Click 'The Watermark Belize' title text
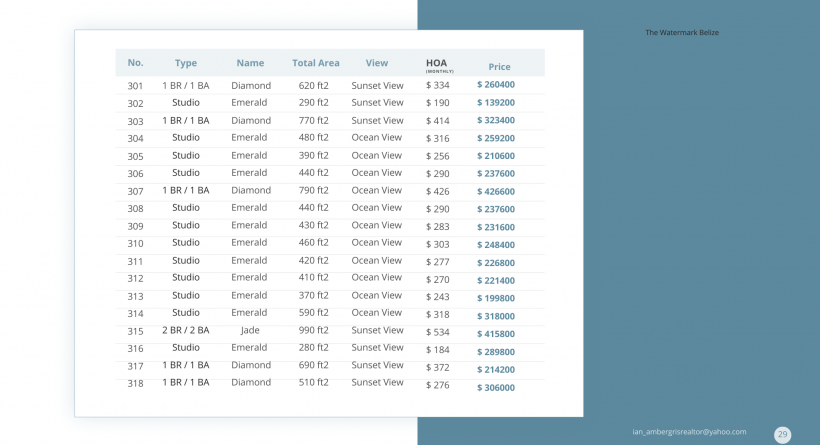The width and height of the screenshot is (820, 445). [682, 32]
